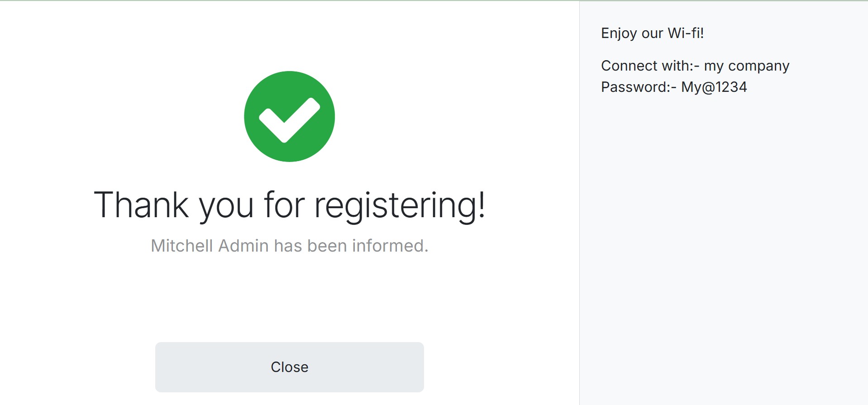Click the "Password:-" label
The width and height of the screenshot is (868, 405).
(639, 87)
